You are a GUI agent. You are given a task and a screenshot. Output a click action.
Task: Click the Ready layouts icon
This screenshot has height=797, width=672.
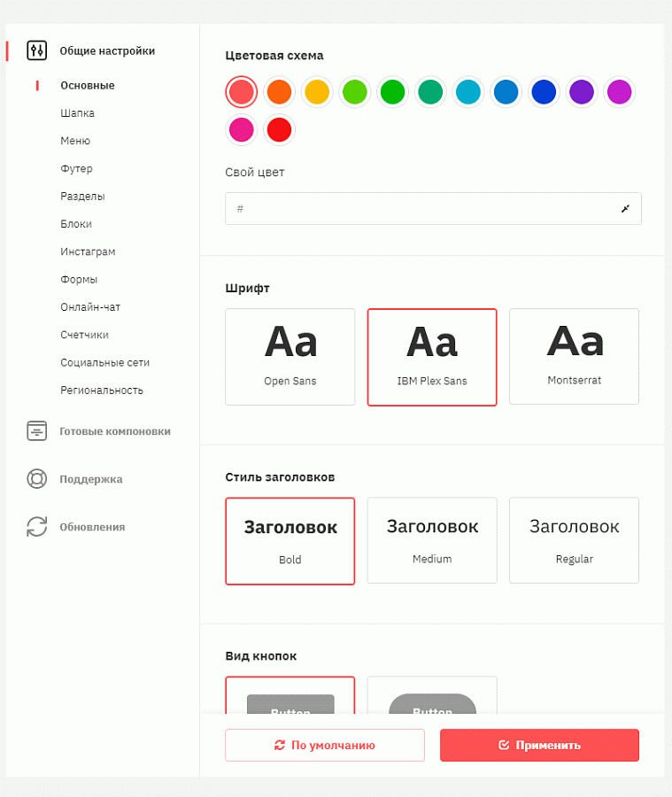pos(36,431)
